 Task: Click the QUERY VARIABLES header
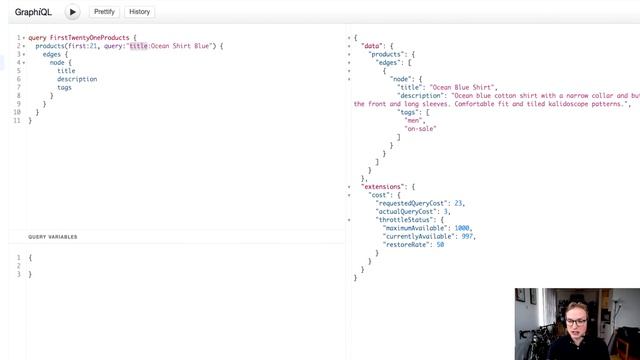[x=53, y=237]
